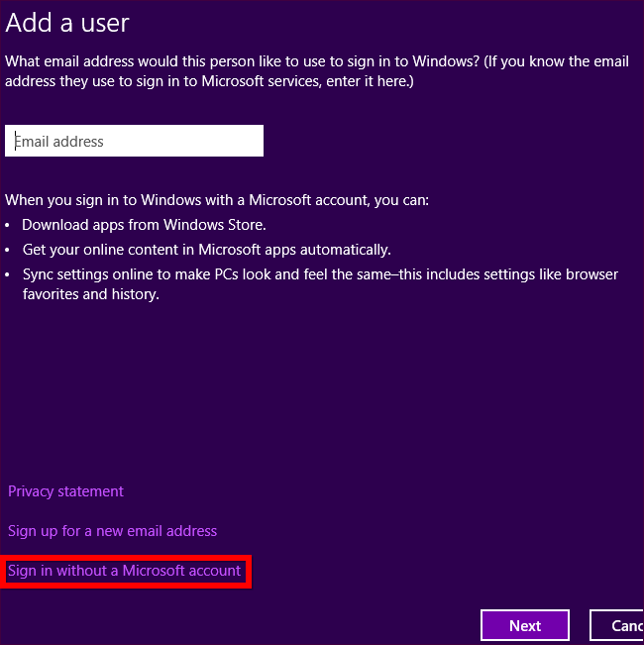The width and height of the screenshot is (644, 645).
Task: Select Sign in without a Microsoft account
Action: pyautogui.click(x=124, y=571)
